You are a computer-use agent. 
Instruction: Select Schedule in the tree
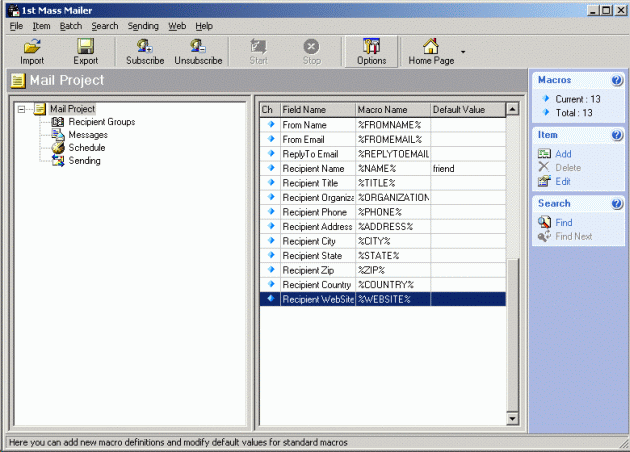87,147
